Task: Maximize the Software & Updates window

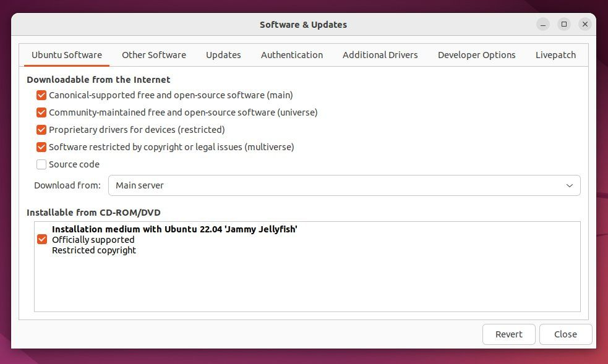Action: pyautogui.click(x=564, y=24)
